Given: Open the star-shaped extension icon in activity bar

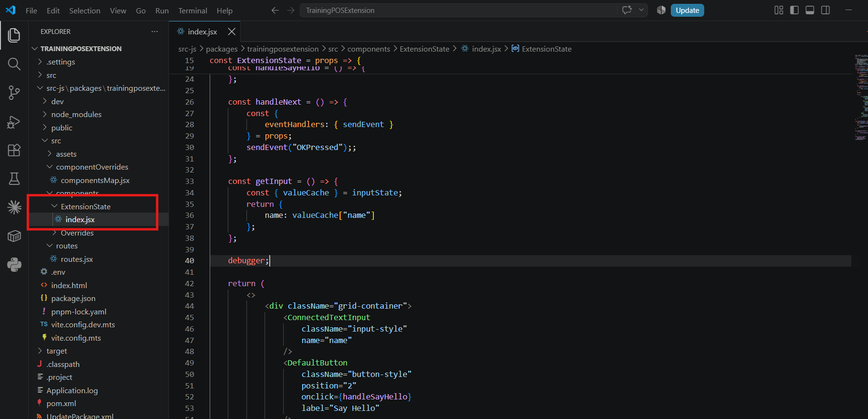Looking at the screenshot, I should point(14,207).
